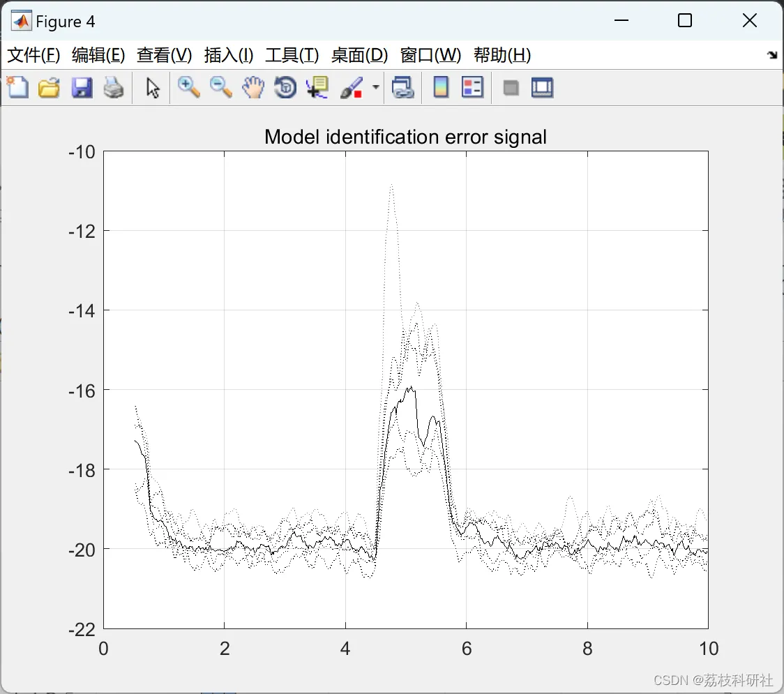Click the highest dotted peak near -11

point(391,186)
